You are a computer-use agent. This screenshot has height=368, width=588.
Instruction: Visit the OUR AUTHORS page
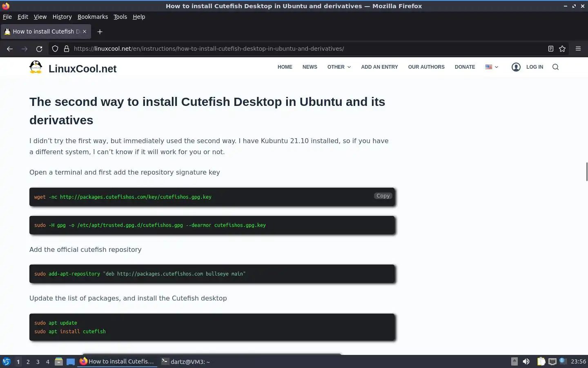tap(426, 67)
